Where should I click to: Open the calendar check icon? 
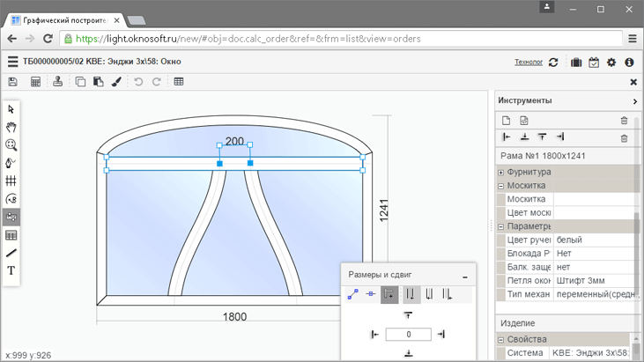pyautogui.click(x=594, y=63)
